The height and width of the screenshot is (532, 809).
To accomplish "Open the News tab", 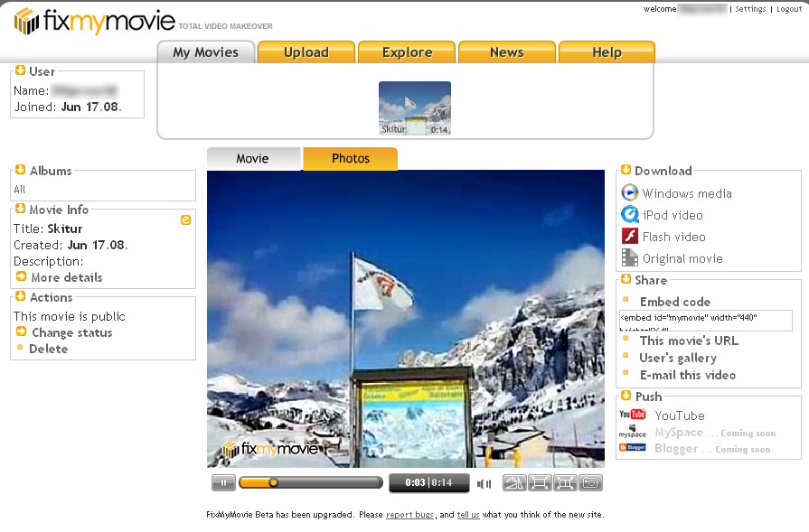I will tap(507, 52).
